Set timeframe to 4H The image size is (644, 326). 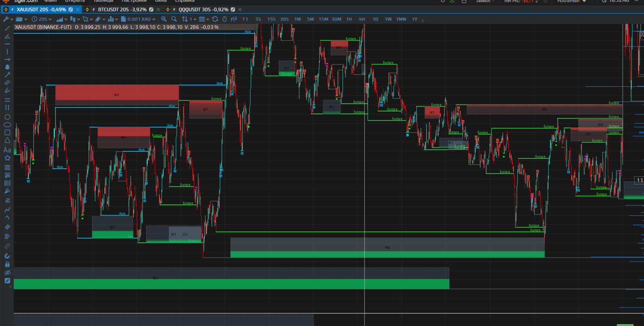(x=362, y=19)
